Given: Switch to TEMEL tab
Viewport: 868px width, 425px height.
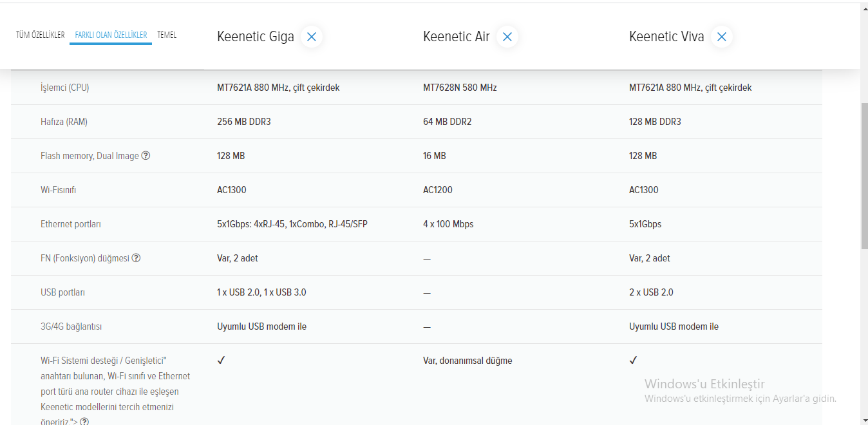Looking at the screenshot, I should coord(167,35).
